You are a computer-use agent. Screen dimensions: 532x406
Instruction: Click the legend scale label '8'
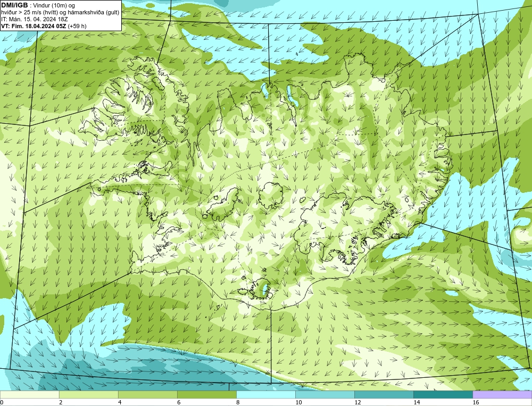point(238,402)
